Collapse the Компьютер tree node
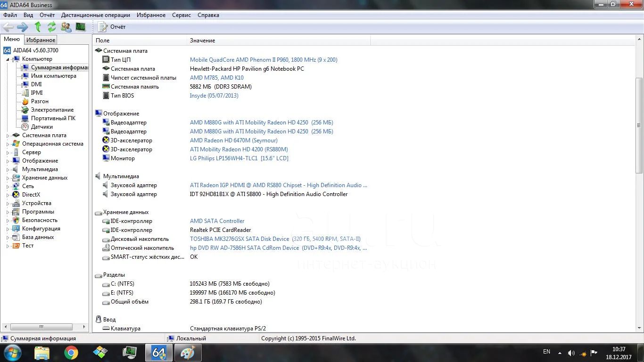 (x=8, y=59)
